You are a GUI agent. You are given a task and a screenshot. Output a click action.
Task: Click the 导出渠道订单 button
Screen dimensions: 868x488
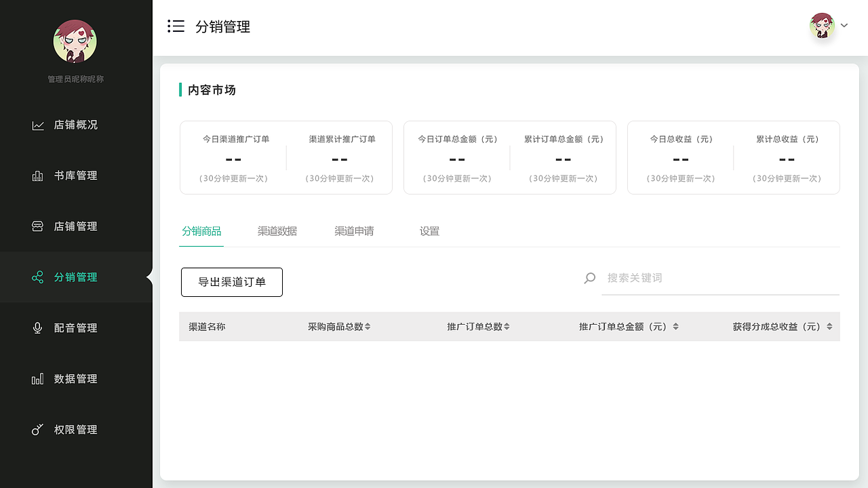point(232,282)
